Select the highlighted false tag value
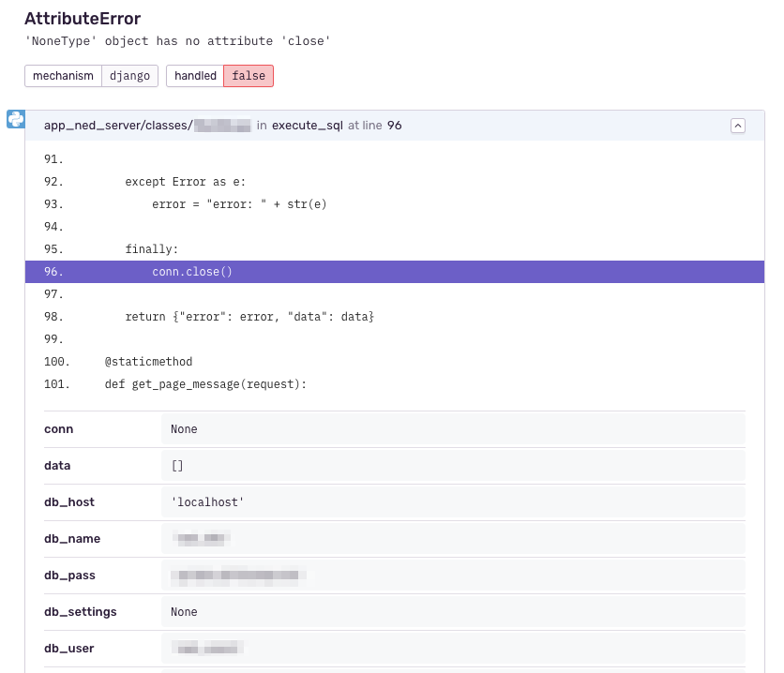The height and width of the screenshot is (673, 784). click(x=248, y=76)
